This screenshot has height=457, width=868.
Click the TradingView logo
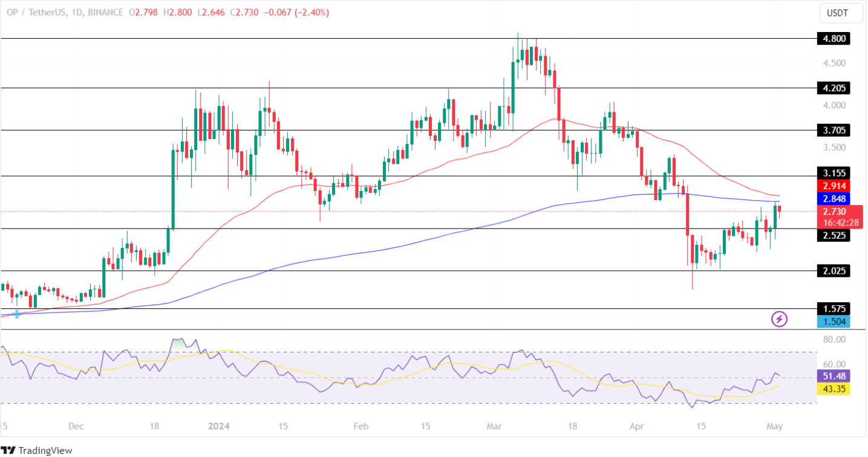point(38,450)
